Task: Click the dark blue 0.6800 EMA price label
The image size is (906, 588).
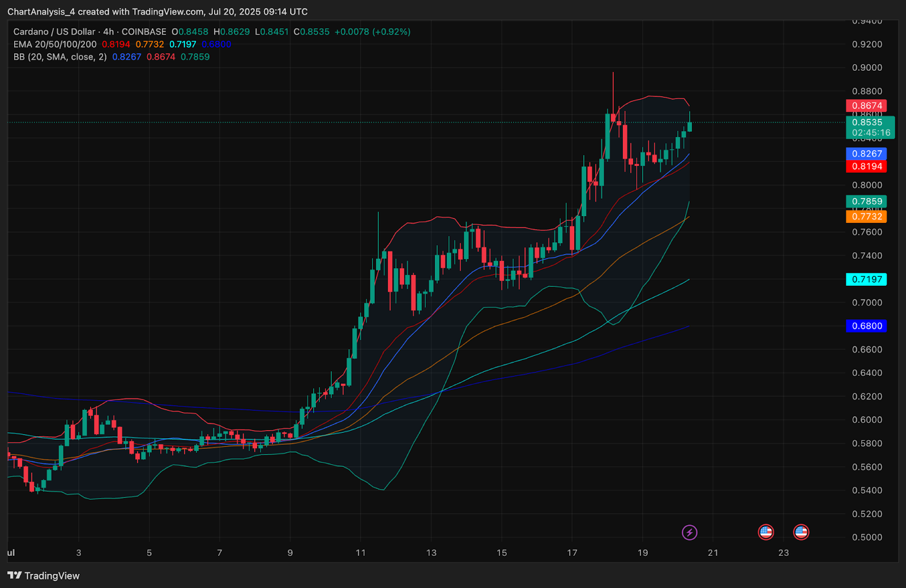Action: pos(866,326)
